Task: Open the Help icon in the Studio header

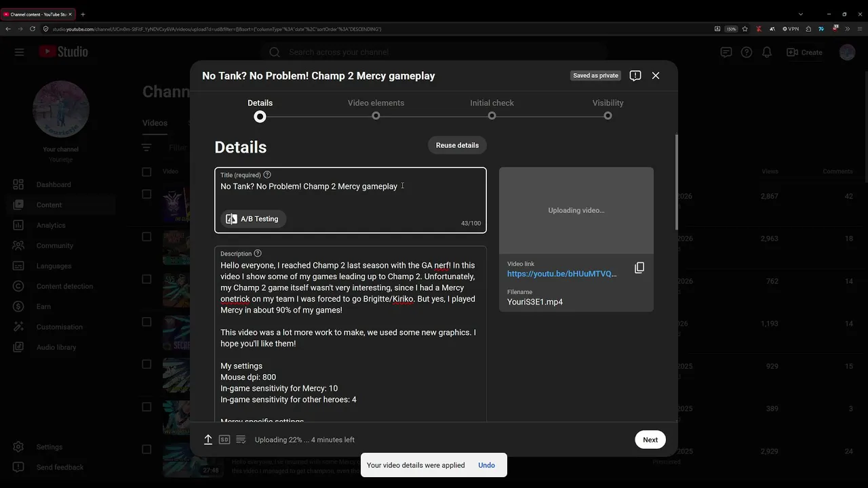Action: click(747, 52)
